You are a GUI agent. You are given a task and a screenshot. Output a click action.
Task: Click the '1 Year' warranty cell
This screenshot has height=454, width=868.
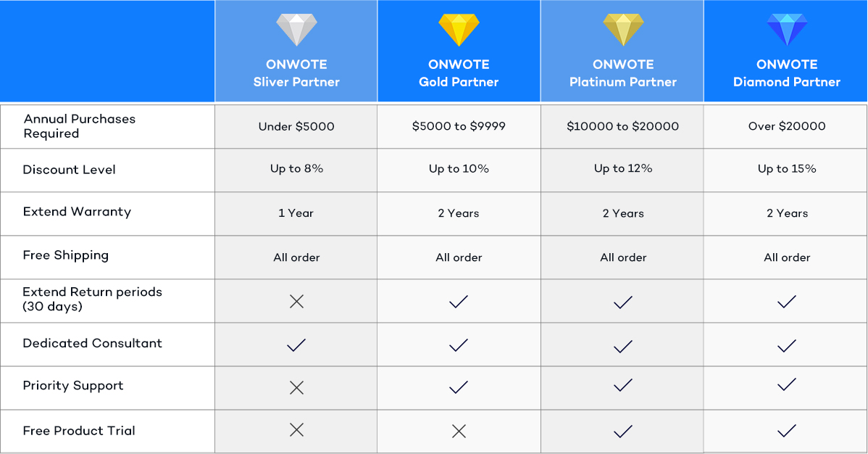point(296,213)
